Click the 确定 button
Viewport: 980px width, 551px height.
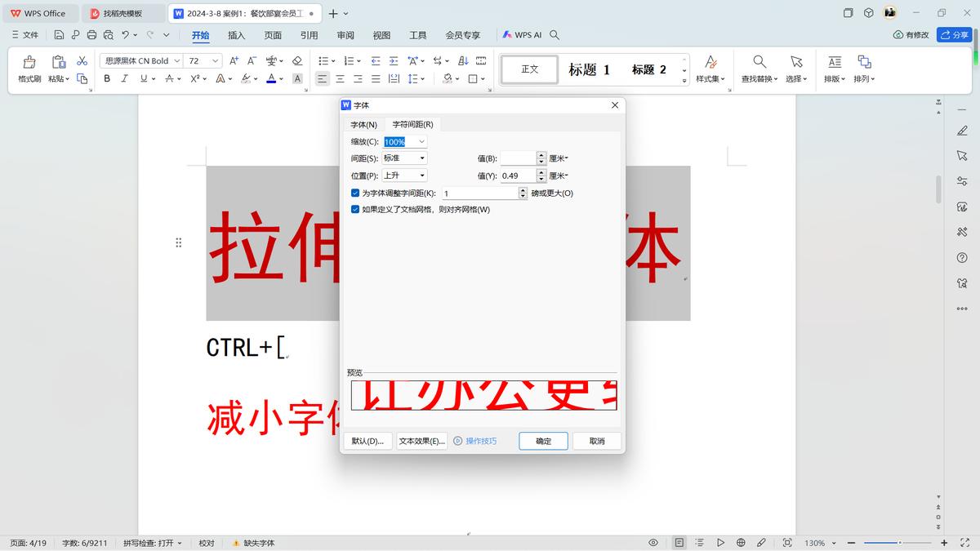click(x=543, y=441)
